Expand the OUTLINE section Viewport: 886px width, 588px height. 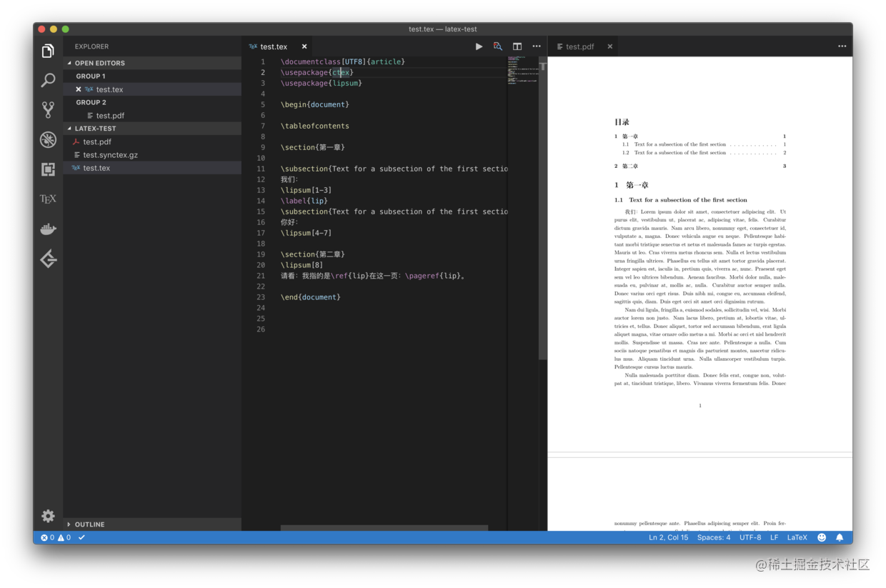coord(152,524)
